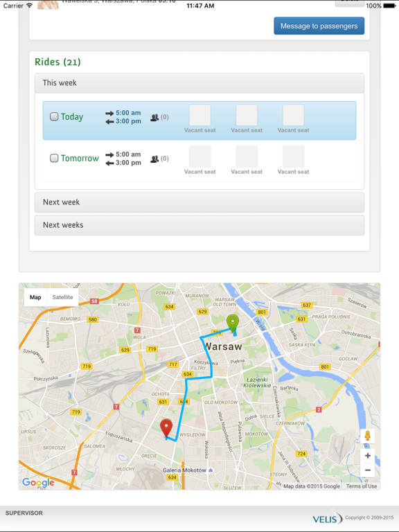Select Tomorrow's first vacant seat

click(x=199, y=157)
